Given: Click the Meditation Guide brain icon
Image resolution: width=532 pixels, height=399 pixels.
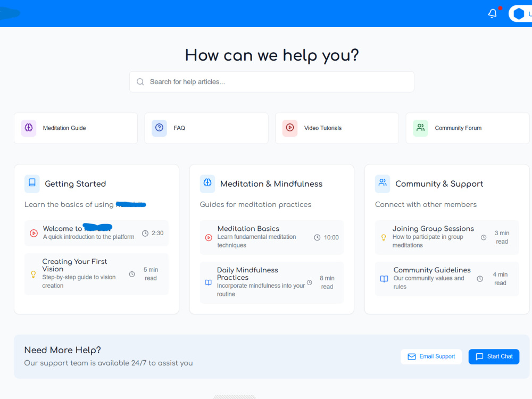Looking at the screenshot, I should point(29,128).
